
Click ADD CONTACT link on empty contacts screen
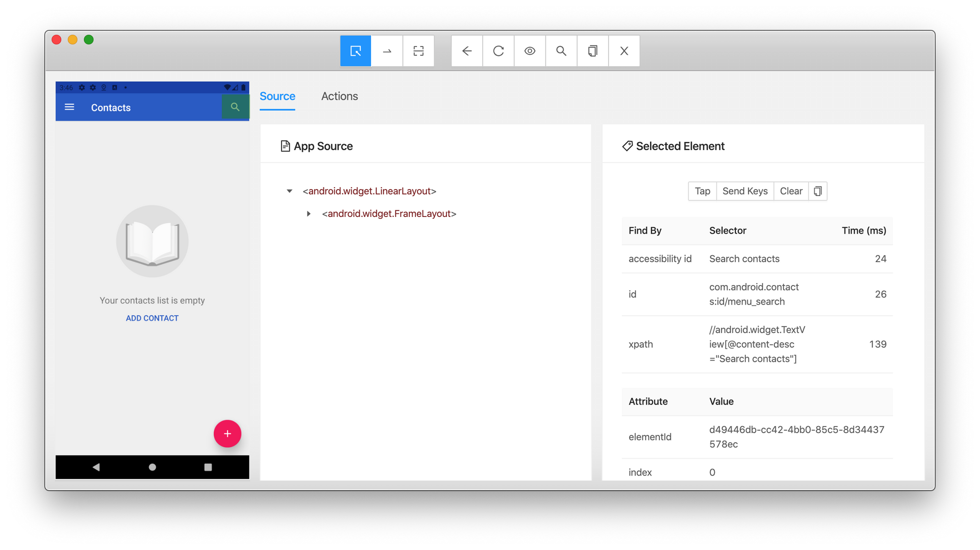pos(151,318)
